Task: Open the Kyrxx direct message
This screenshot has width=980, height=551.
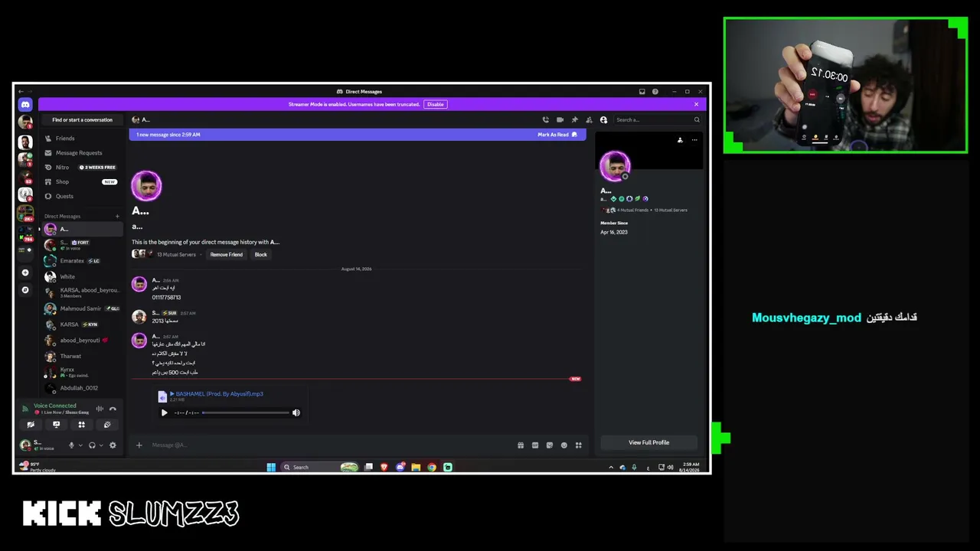Action: tap(82, 372)
